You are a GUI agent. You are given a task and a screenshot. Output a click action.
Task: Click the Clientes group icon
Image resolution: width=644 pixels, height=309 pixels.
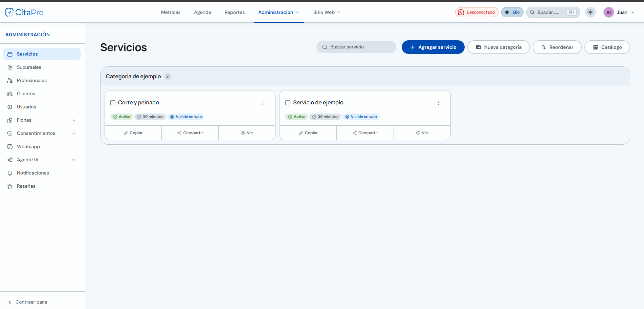10,94
